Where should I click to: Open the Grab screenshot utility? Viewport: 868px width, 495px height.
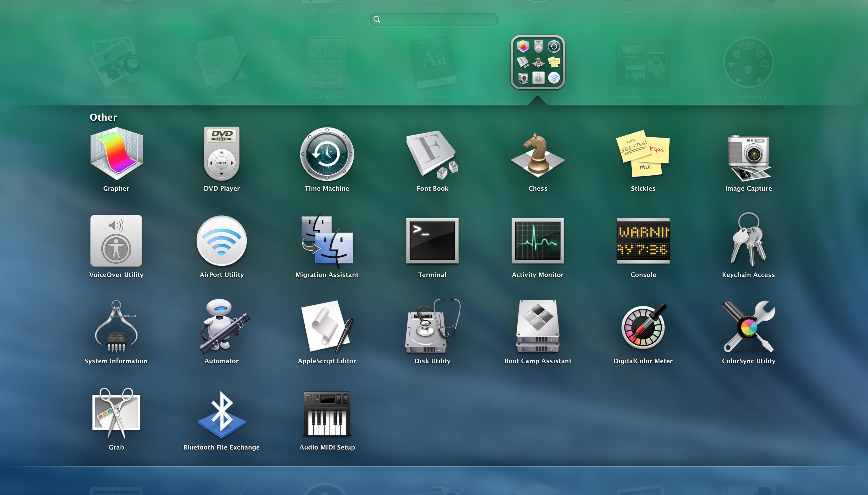pos(116,413)
